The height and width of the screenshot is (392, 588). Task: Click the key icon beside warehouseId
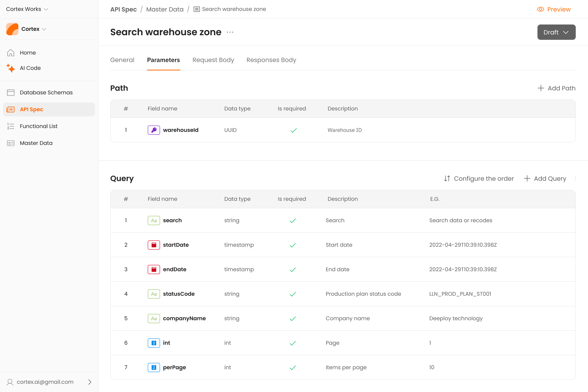pos(154,130)
